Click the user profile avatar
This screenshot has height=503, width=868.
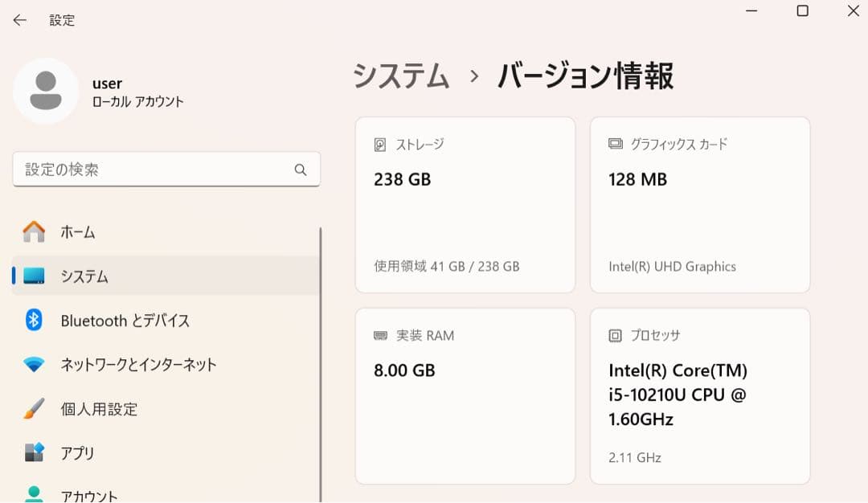[x=46, y=91]
